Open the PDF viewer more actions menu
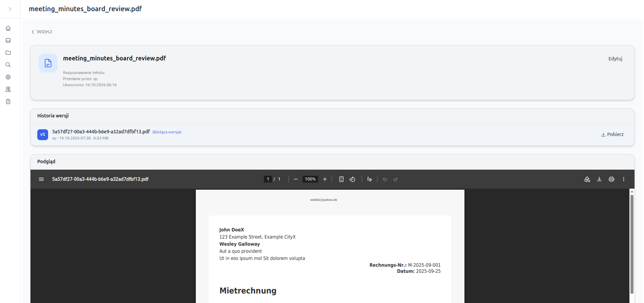The width and height of the screenshot is (644, 303). coord(624,179)
